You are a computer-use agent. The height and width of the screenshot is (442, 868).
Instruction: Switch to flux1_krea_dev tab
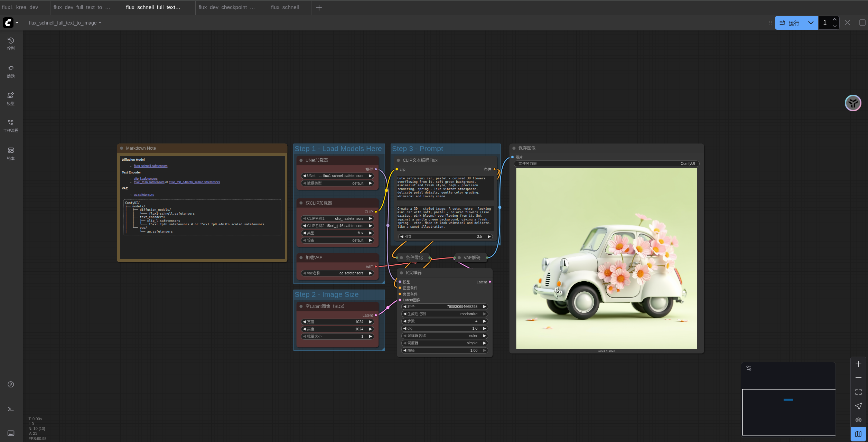point(20,7)
